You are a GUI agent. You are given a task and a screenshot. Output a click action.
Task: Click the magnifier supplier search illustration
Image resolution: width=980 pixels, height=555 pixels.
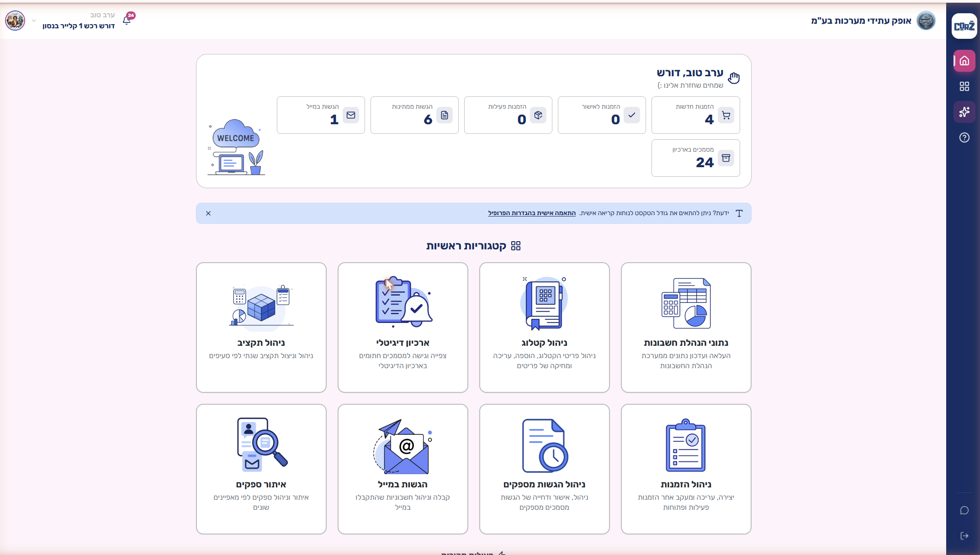tap(262, 444)
